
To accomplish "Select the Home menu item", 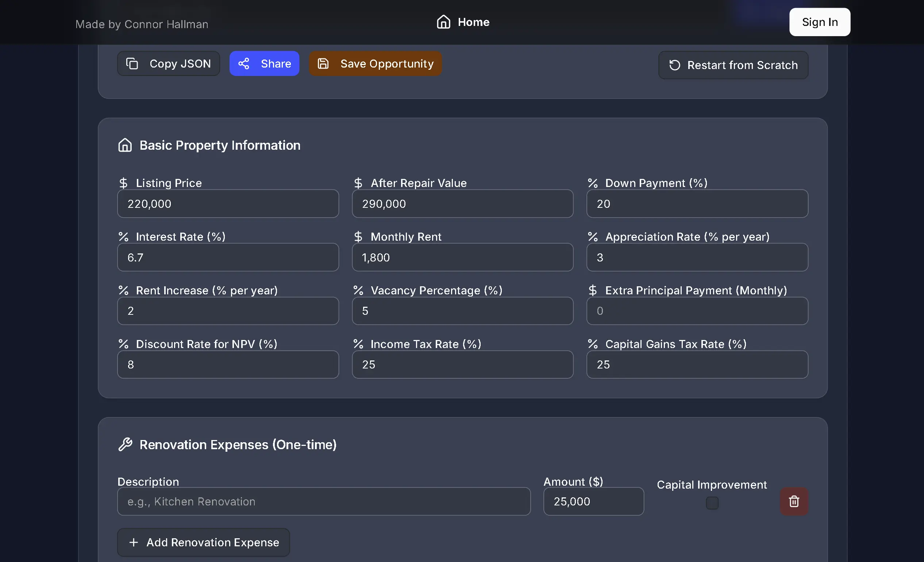I will 464,22.
